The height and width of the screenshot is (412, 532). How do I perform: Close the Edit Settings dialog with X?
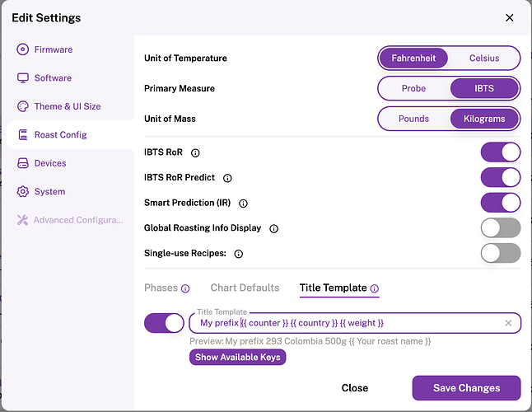510,18
